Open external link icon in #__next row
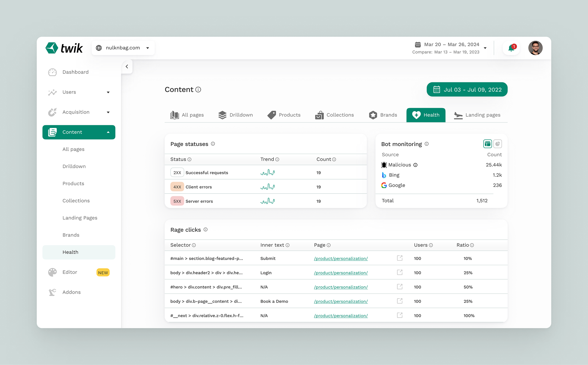Viewport: 588px width, 365px height. pos(400,315)
